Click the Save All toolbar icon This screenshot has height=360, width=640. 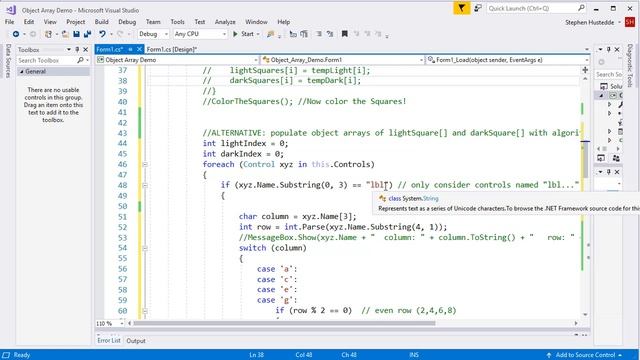87,34
